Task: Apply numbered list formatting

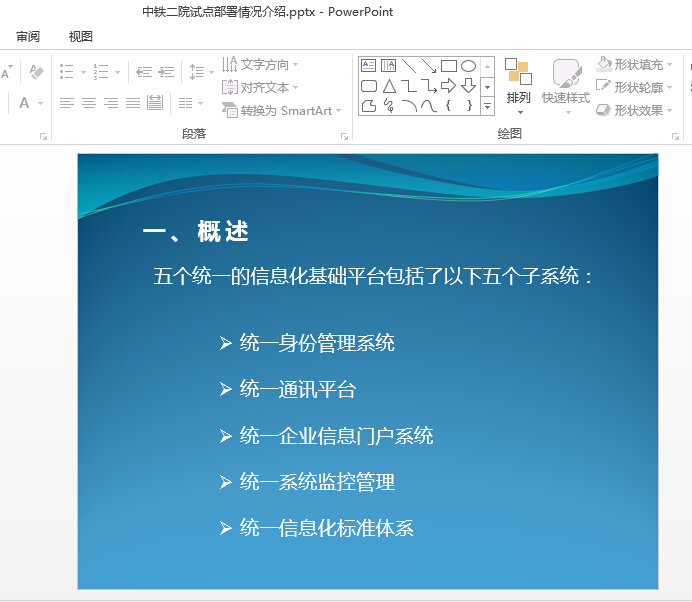Action: pos(101,71)
